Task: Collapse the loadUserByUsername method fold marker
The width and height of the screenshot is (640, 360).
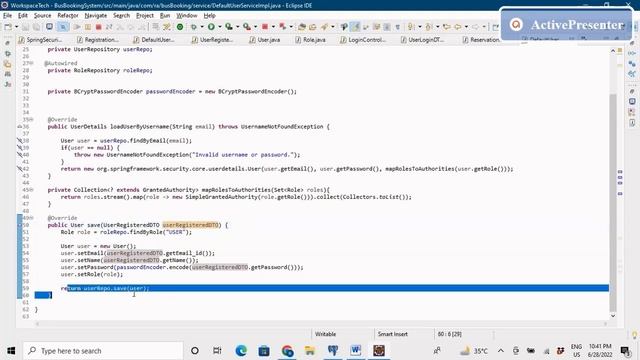Action: click(x=32, y=120)
